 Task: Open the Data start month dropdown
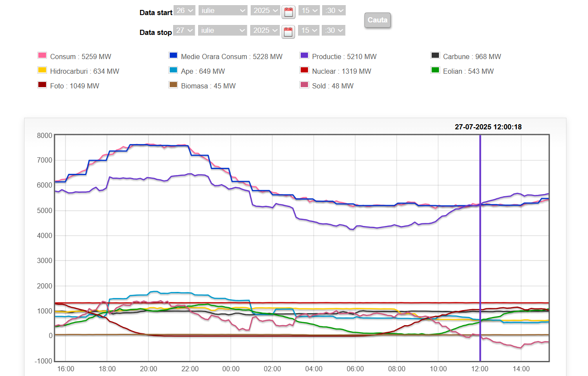tap(223, 10)
